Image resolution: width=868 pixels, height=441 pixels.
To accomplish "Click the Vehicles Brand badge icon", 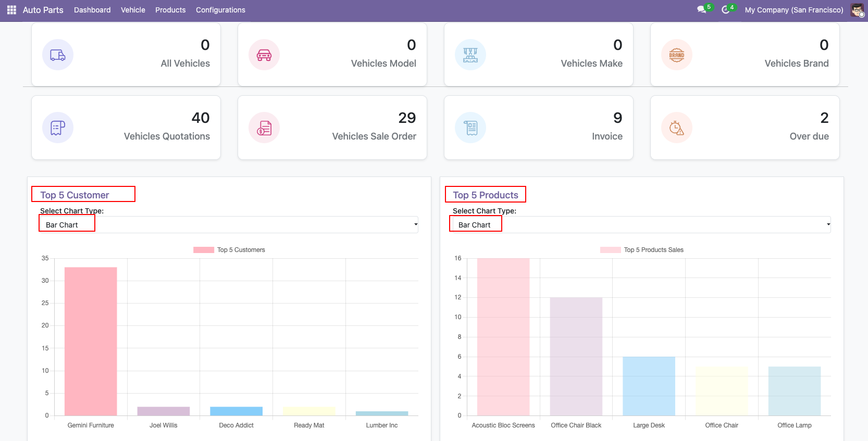I will (x=677, y=55).
